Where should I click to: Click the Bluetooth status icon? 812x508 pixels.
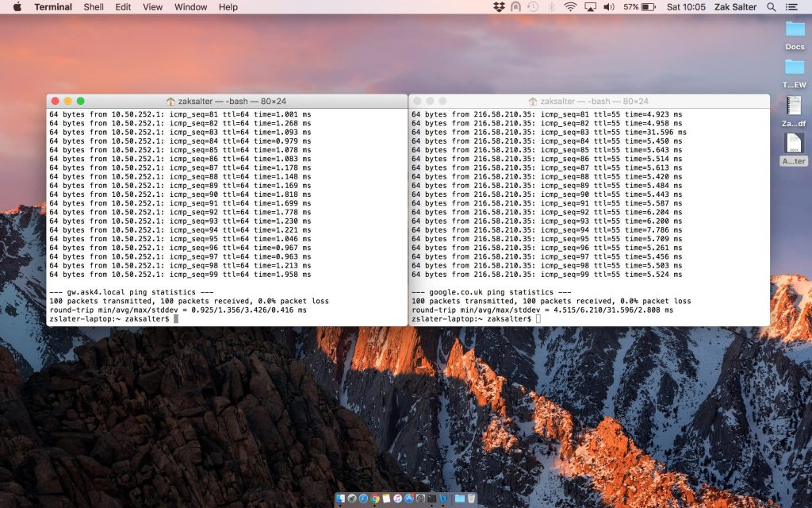click(x=552, y=6)
